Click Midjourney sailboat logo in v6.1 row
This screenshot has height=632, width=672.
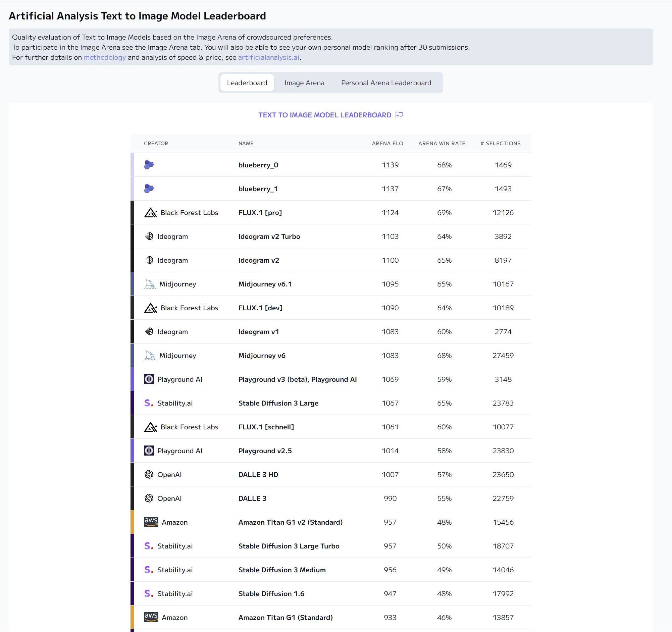150,284
